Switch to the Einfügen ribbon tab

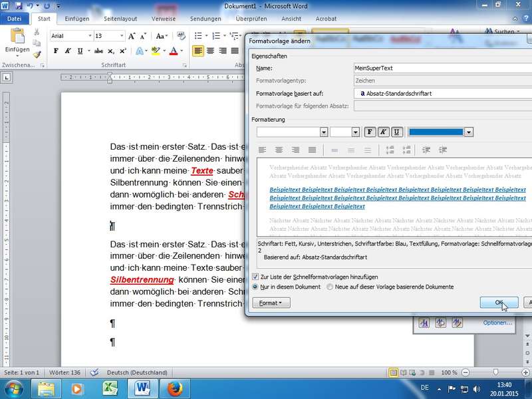[77, 19]
